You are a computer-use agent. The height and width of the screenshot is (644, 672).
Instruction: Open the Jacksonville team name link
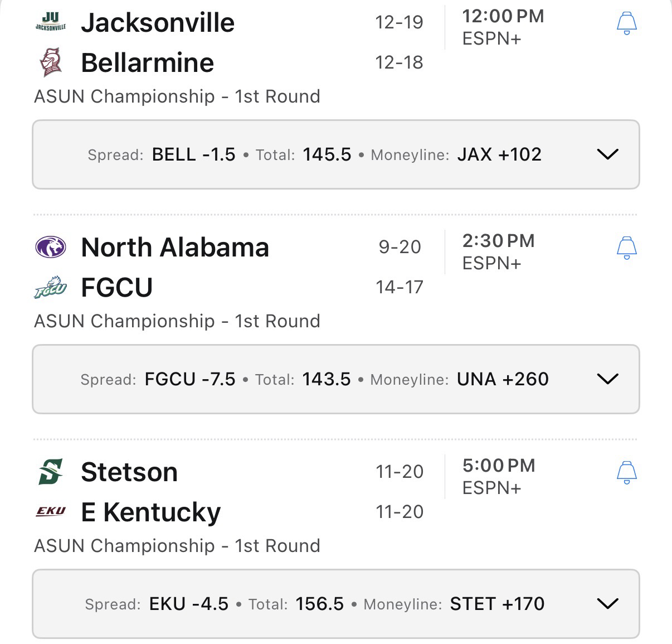tap(158, 23)
